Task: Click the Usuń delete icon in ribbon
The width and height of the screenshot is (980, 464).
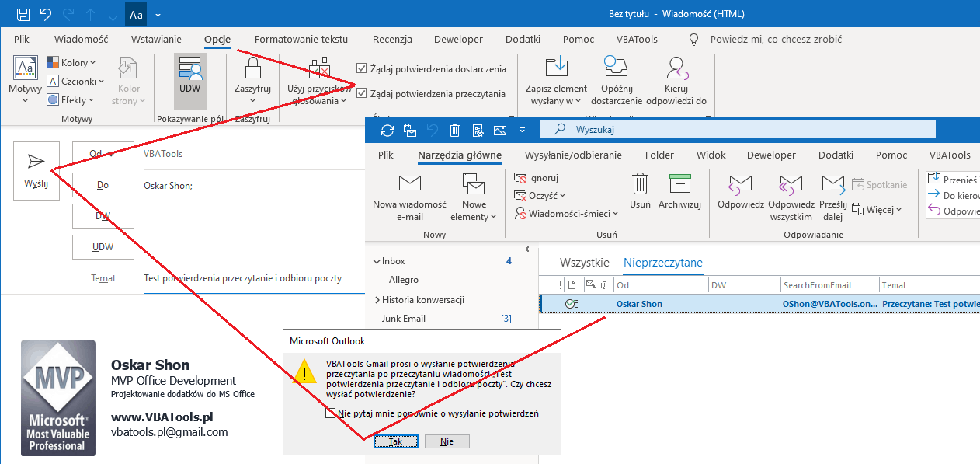Action: coord(640,192)
